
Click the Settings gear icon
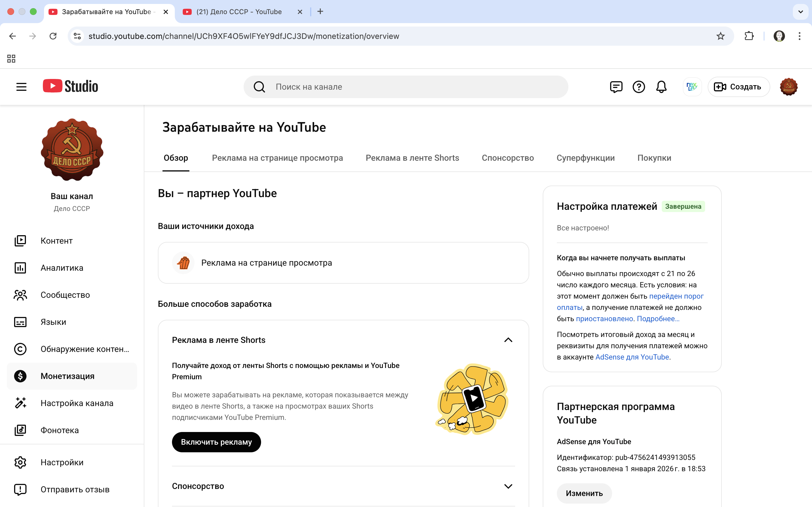tap(20, 462)
